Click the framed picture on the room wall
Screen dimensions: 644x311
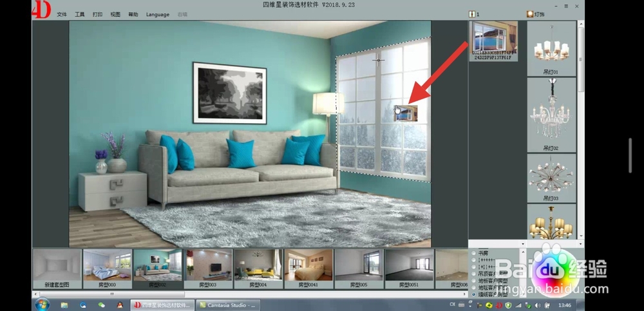click(230, 93)
